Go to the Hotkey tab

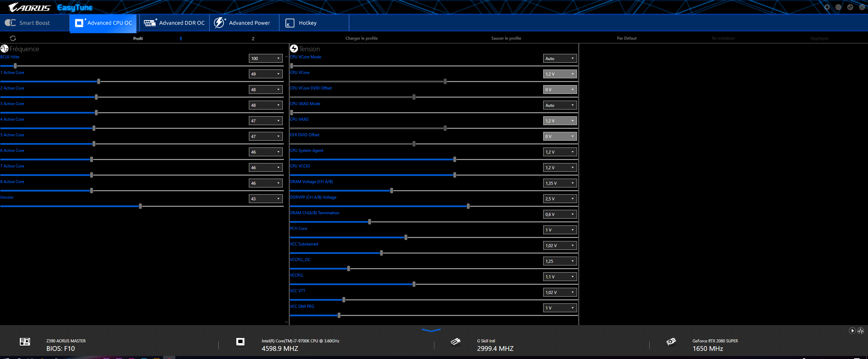click(314, 23)
